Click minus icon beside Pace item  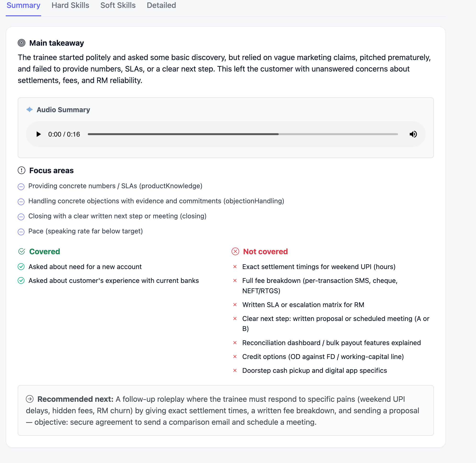click(x=21, y=232)
